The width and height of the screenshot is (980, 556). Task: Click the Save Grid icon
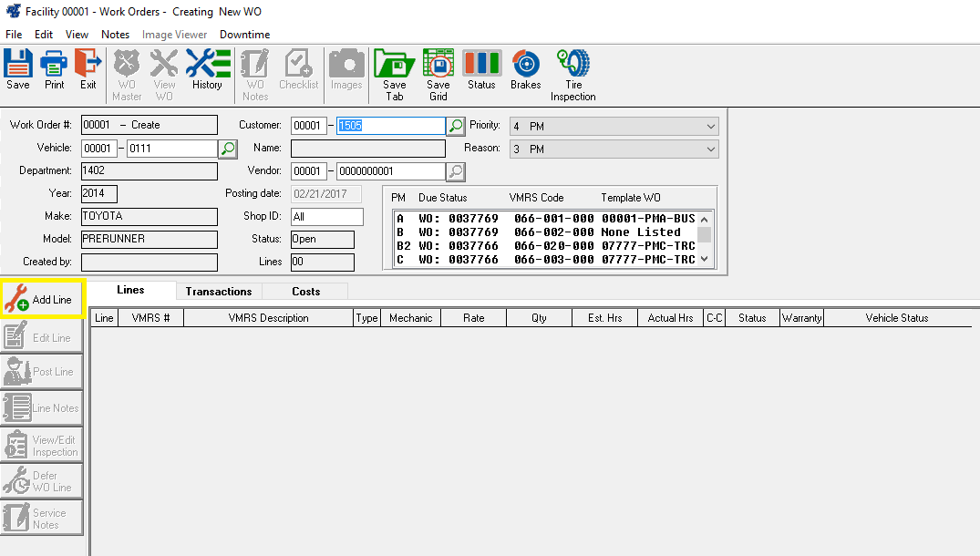coord(438,74)
